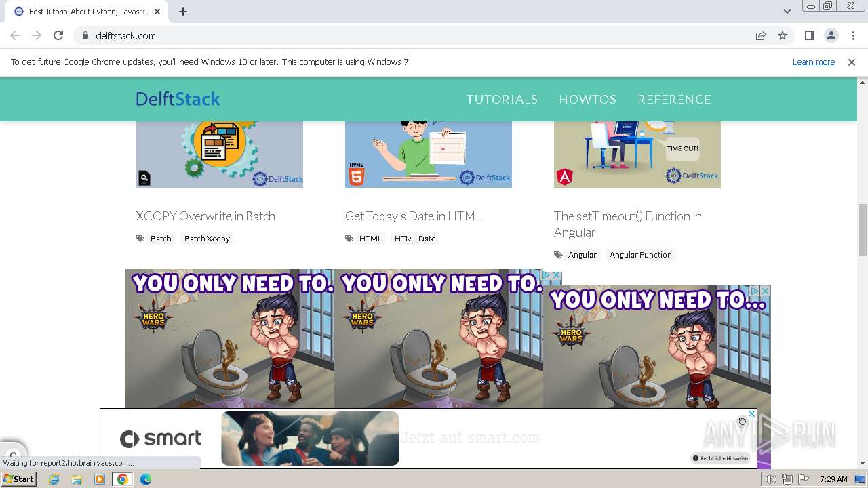This screenshot has height=488, width=868.
Task: Open the XCOPY Overwrite in Batch article
Action: point(205,216)
